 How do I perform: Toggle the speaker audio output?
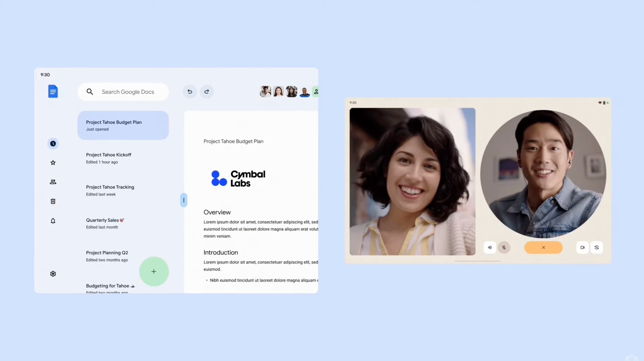pyautogui.click(x=490, y=247)
